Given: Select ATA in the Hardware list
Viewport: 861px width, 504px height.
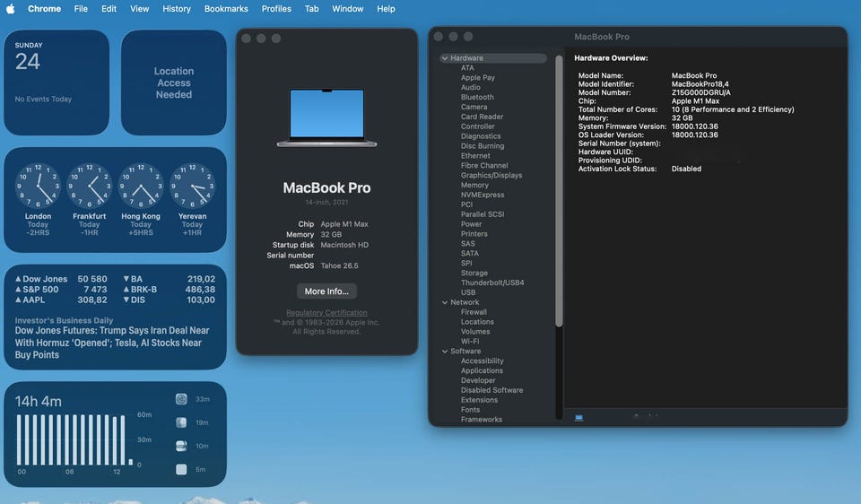Looking at the screenshot, I should coord(467,68).
